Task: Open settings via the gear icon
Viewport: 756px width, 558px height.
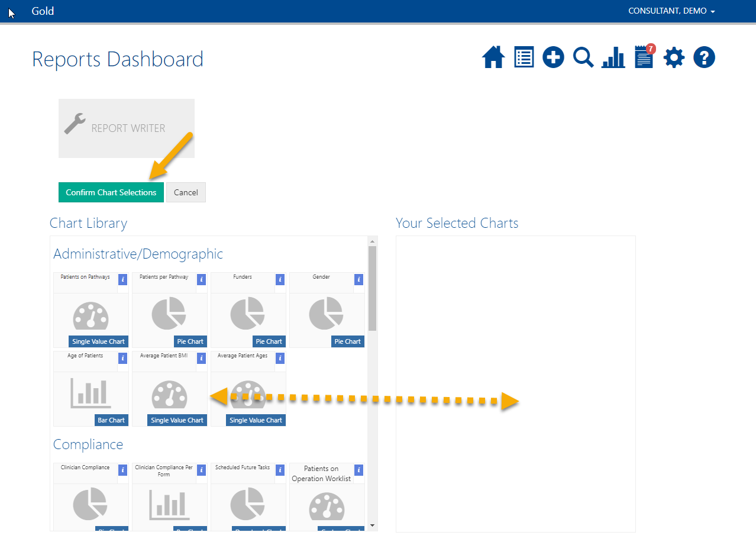Action: pos(674,57)
